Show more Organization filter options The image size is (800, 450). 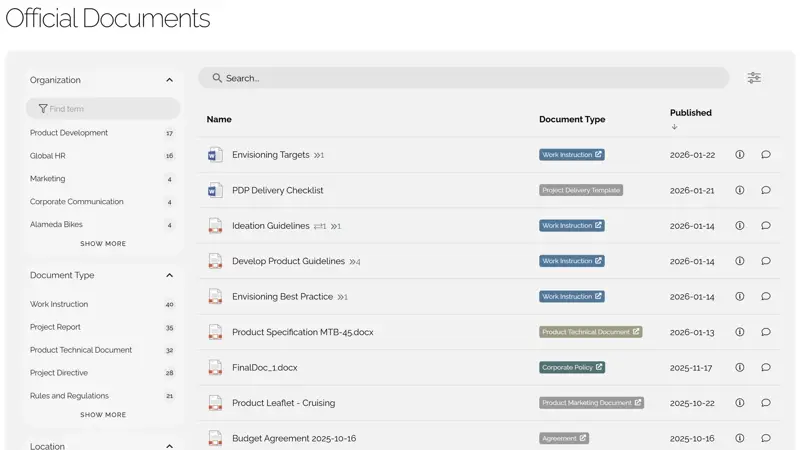coord(103,244)
